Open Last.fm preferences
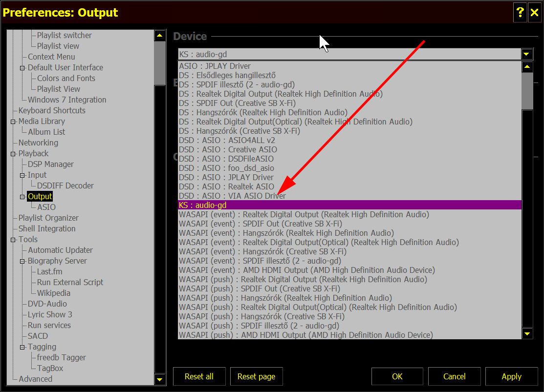The width and height of the screenshot is (544, 392). (x=50, y=272)
